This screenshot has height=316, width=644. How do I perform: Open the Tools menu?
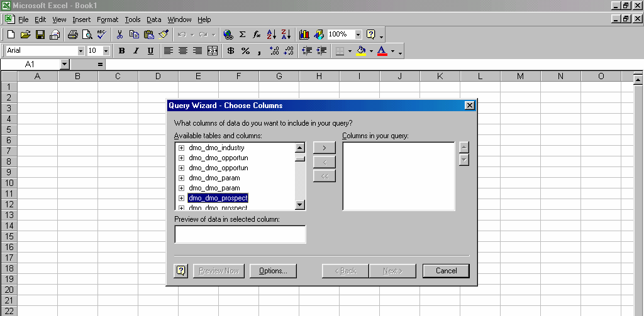pos(133,19)
